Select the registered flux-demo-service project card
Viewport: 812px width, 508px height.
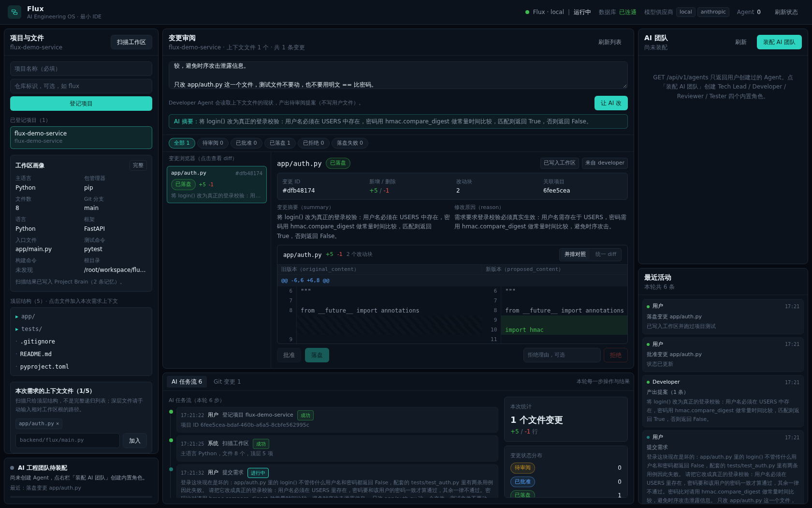pos(81,137)
